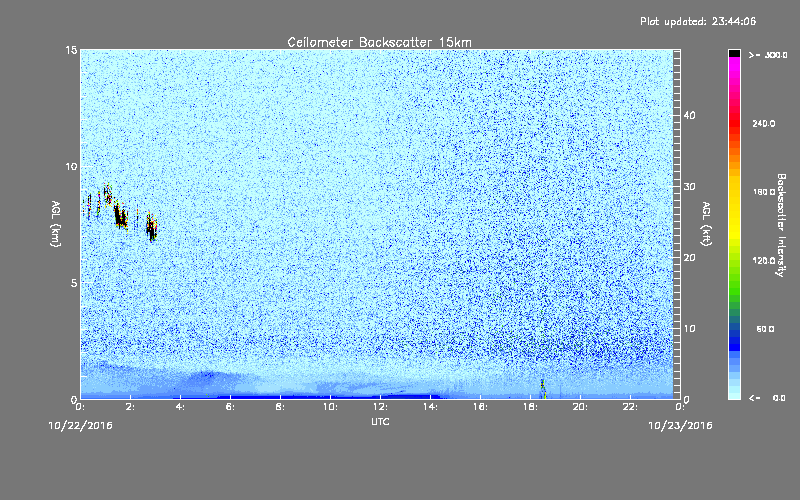Click the black top of the colorbar
The image size is (800, 500).
[734, 53]
